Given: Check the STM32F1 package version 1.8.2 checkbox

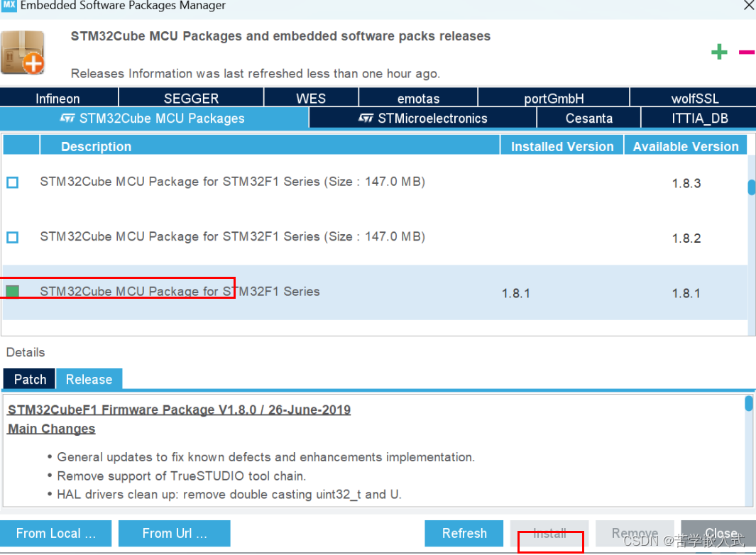Looking at the screenshot, I should (13, 237).
